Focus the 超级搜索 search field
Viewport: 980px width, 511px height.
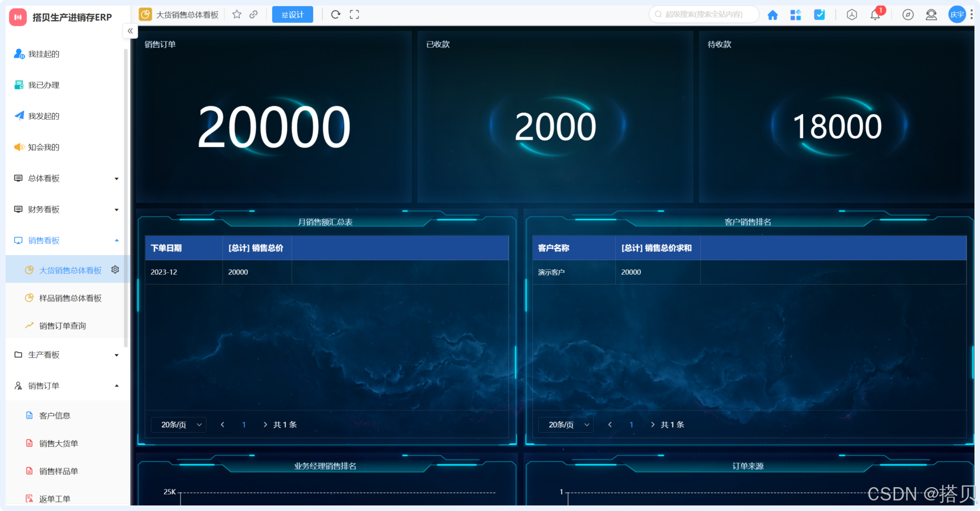coord(704,14)
